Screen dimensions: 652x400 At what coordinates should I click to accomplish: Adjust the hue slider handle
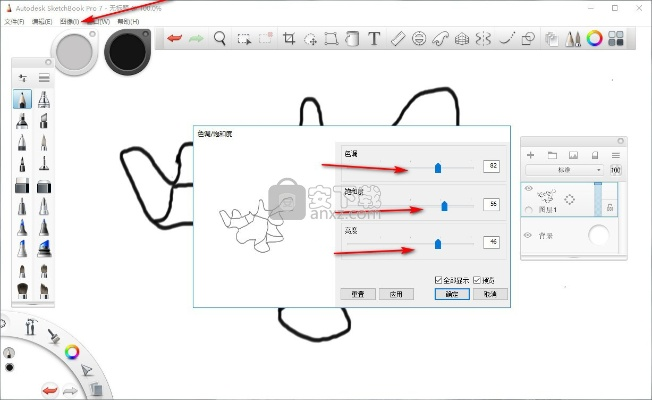(x=438, y=168)
